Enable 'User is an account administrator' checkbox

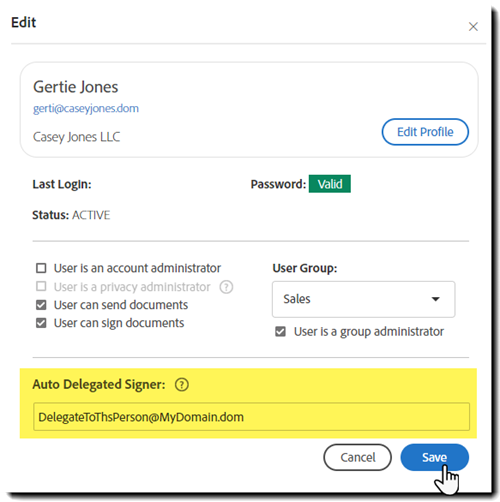41,268
